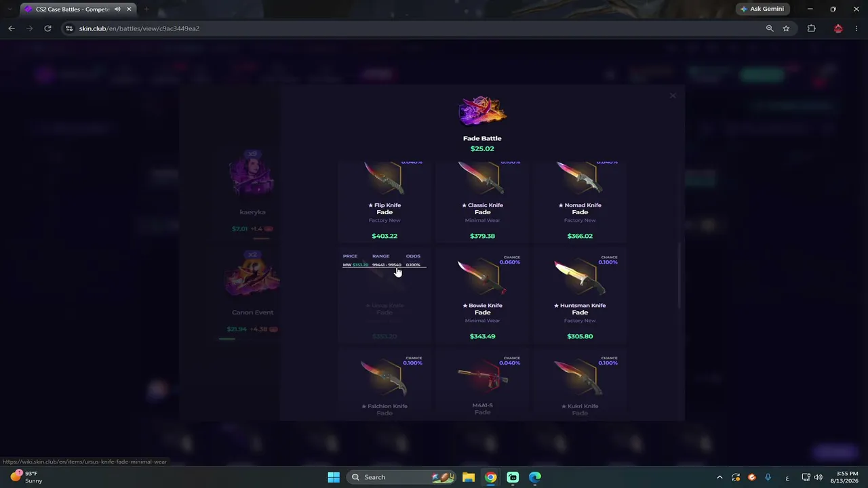Click the Fade Battle $25.02 price

pyautogui.click(x=482, y=148)
